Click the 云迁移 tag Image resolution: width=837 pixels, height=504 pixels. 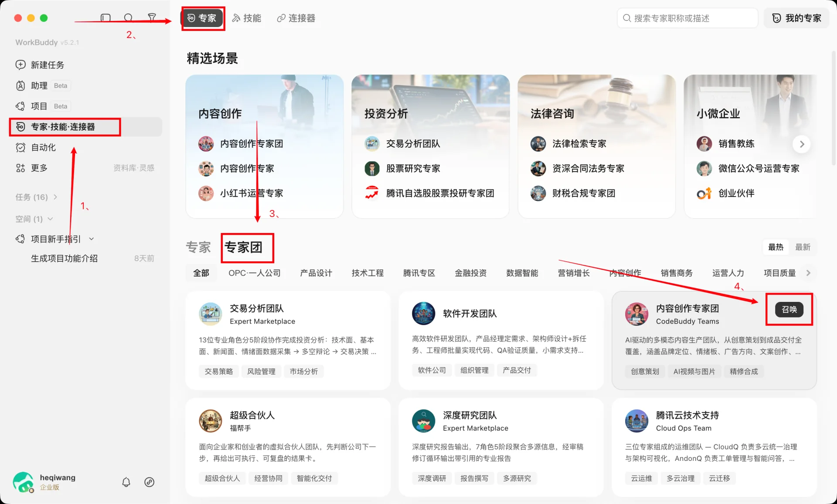(719, 478)
